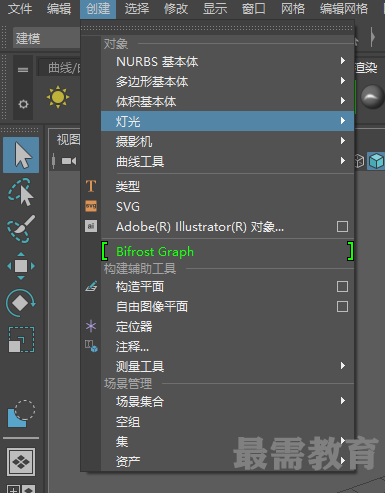Screen dimensions: 385x493
Task: Choose 定位器 menu entry
Action: (227, 327)
